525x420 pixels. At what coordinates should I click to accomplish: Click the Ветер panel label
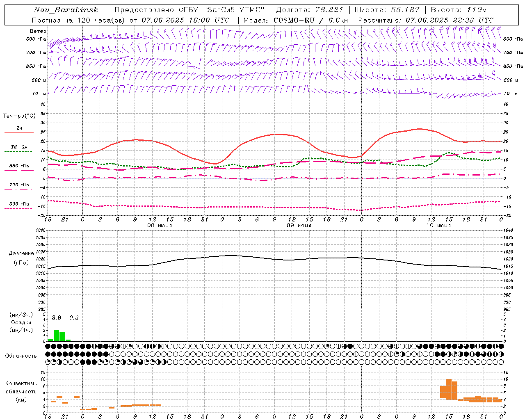pos(38,31)
